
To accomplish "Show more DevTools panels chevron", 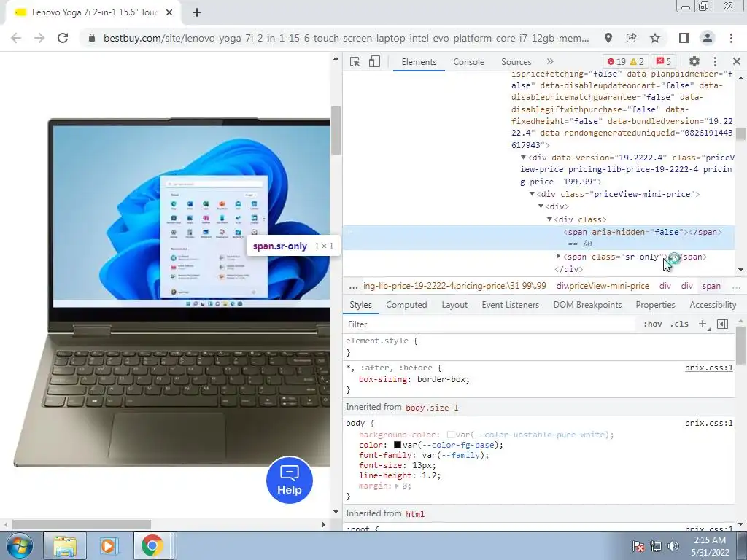I will point(550,61).
